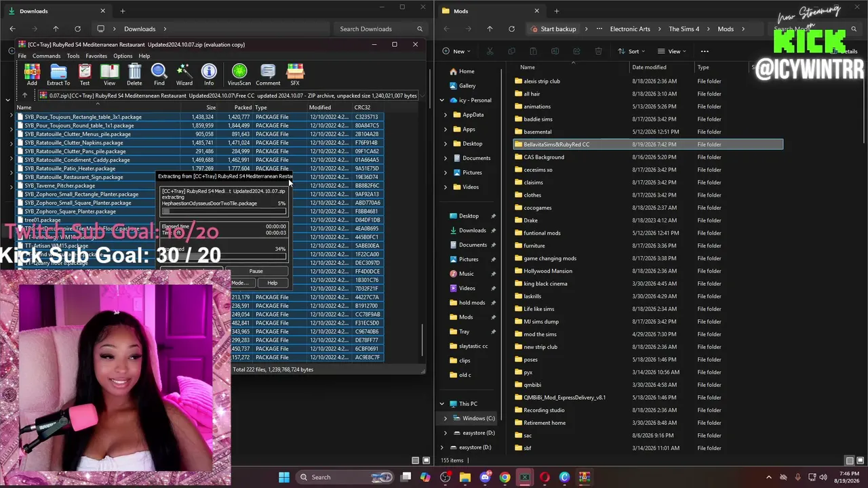This screenshot has width=868, height=488.
Task: Click the Extract To icon in WinRAR
Action: tap(58, 75)
